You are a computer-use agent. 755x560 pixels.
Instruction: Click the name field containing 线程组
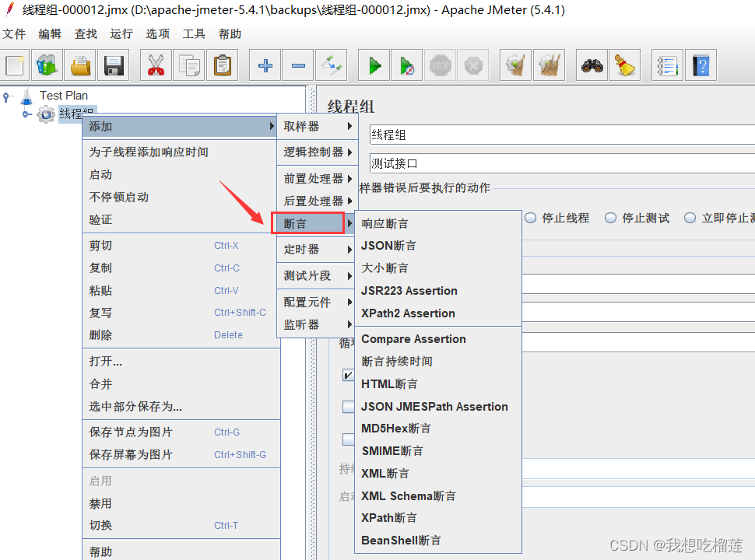562,135
